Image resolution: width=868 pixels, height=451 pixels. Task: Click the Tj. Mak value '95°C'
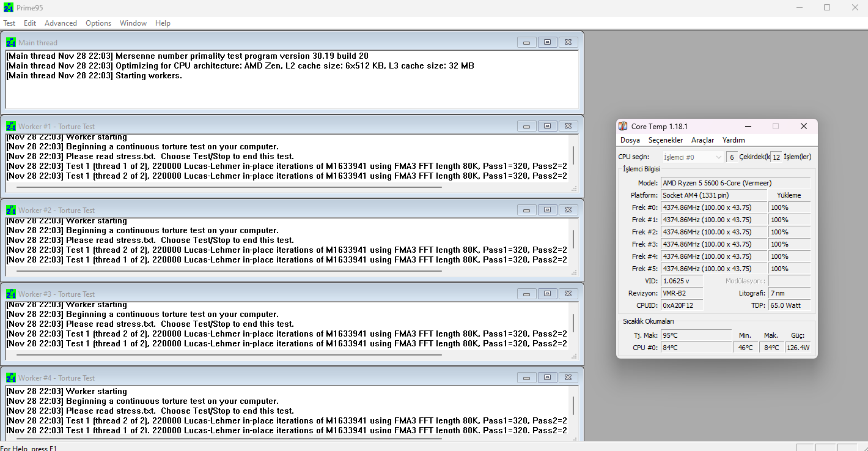click(696, 335)
